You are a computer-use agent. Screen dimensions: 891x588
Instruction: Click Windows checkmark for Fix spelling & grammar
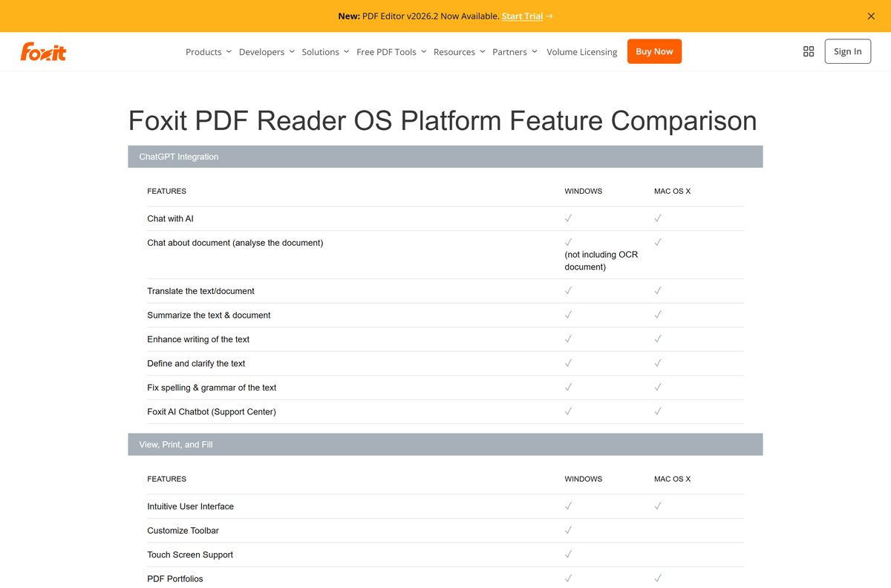pos(568,388)
